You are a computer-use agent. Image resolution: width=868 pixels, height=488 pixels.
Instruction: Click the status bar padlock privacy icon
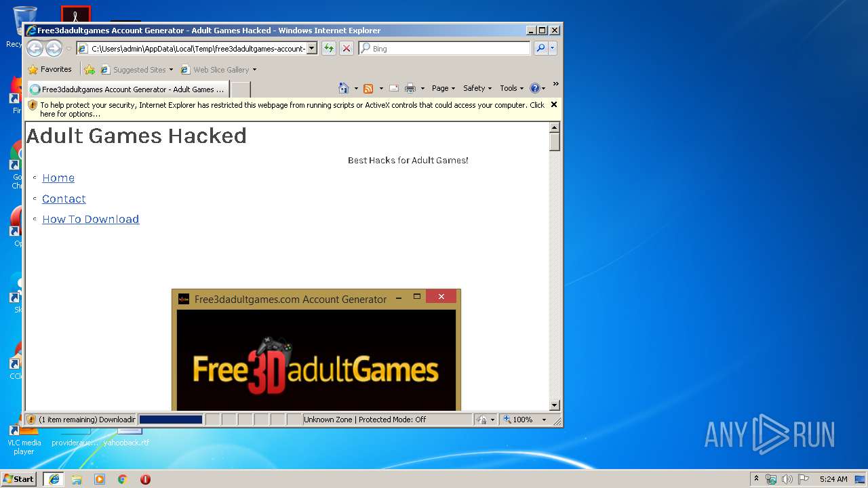pos(481,420)
